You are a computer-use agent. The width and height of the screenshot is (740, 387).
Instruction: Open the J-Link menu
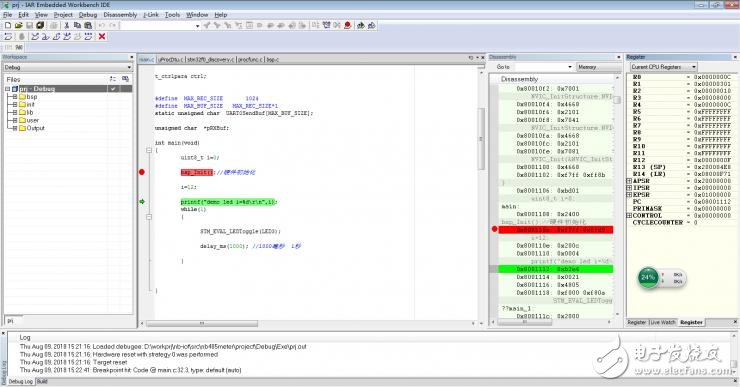(x=151, y=15)
